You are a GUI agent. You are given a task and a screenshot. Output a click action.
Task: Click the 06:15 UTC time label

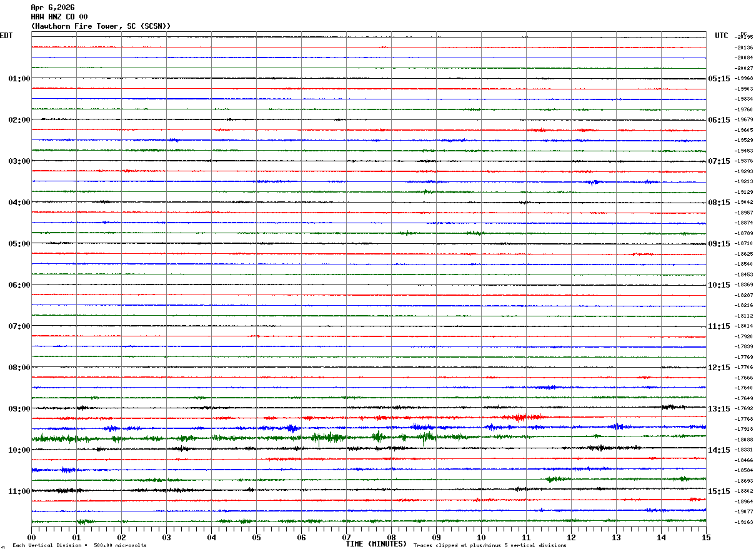[719, 120]
